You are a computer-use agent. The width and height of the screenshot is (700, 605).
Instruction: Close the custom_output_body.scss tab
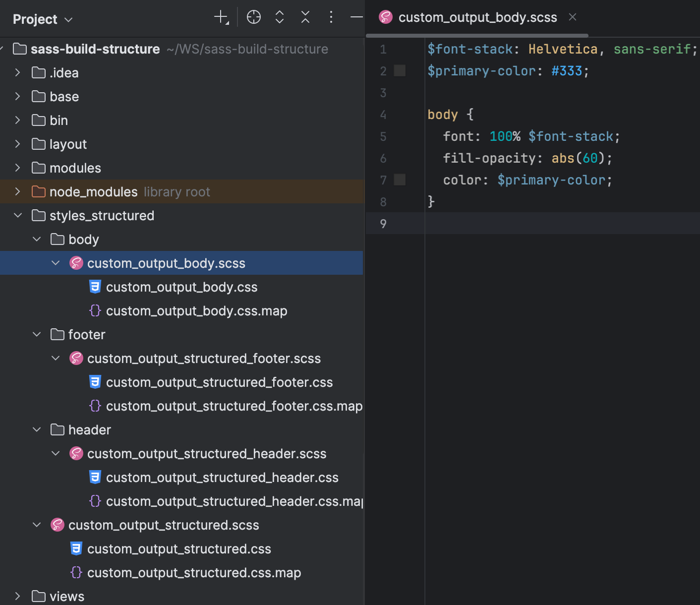[x=573, y=17]
